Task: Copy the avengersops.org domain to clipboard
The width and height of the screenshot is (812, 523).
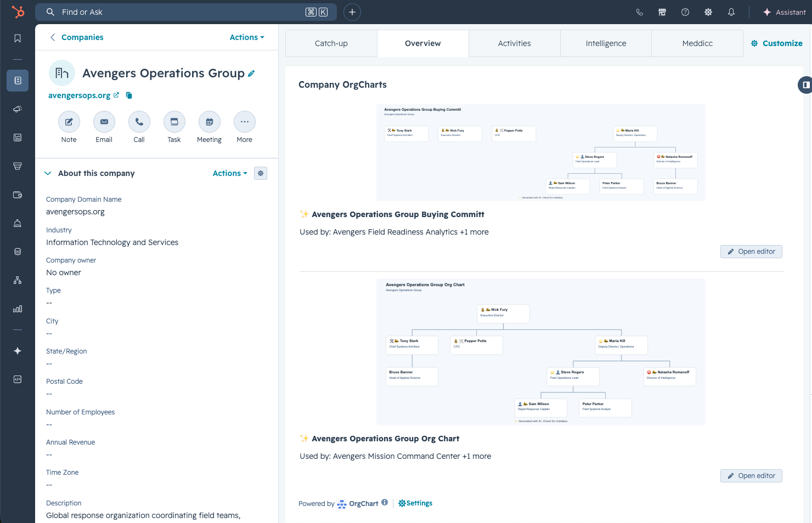Action: point(129,95)
